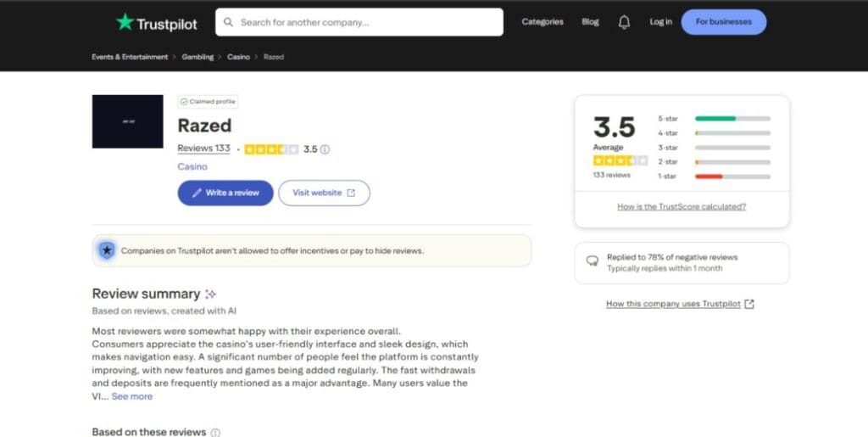Click the For businesses button
The image size is (868, 437).
pyautogui.click(x=723, y=22)
